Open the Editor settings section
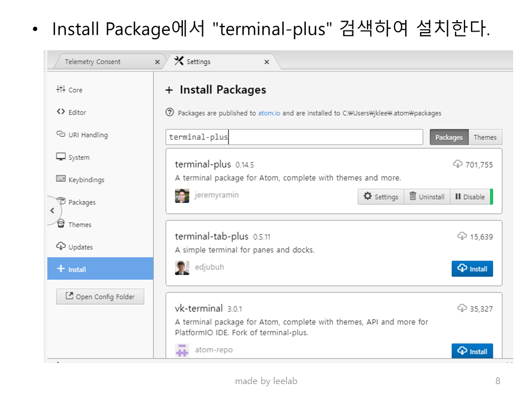This screenshot has height=399, width=532. coord(100,112)
